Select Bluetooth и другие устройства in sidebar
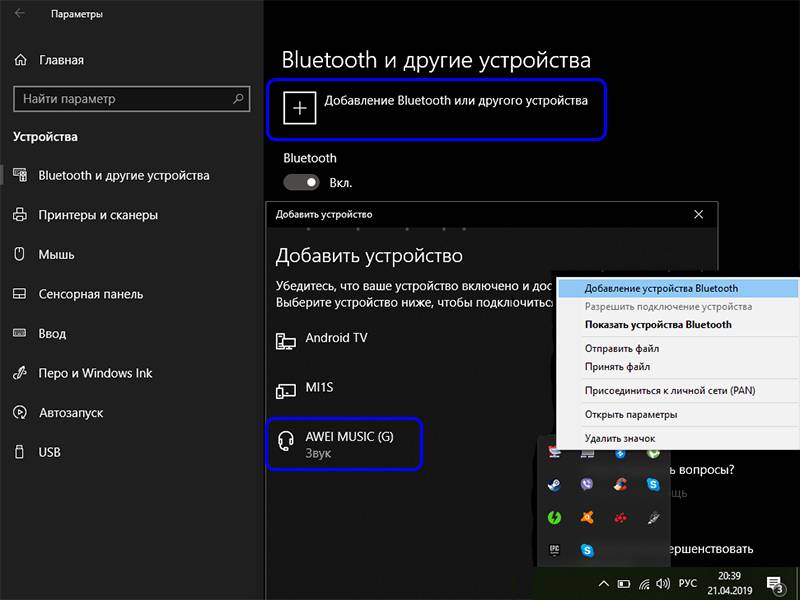Screen dimensions: 800x600 [123, 175]
